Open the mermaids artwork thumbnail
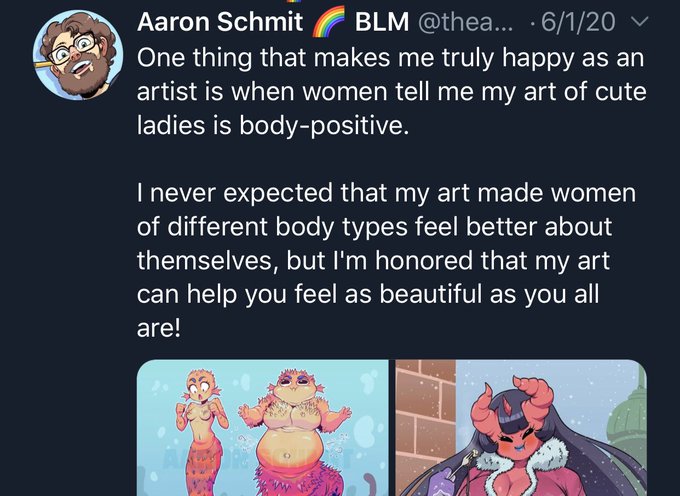This screenshot has height=496, width=680. (263, 428)
